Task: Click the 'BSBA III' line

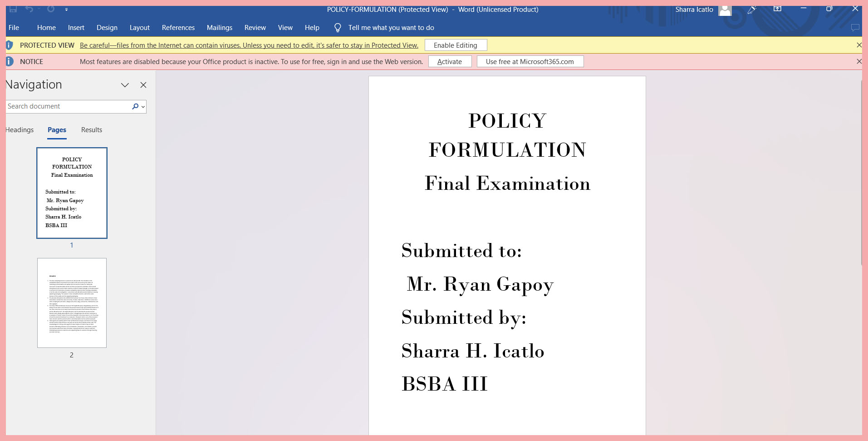Action: point(445,384)
